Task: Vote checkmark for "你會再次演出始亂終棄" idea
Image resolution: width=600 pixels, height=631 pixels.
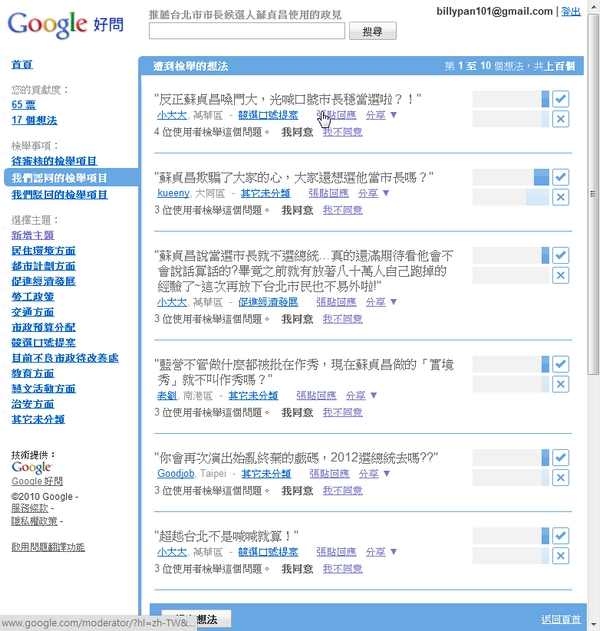Action: pos(561,458)
